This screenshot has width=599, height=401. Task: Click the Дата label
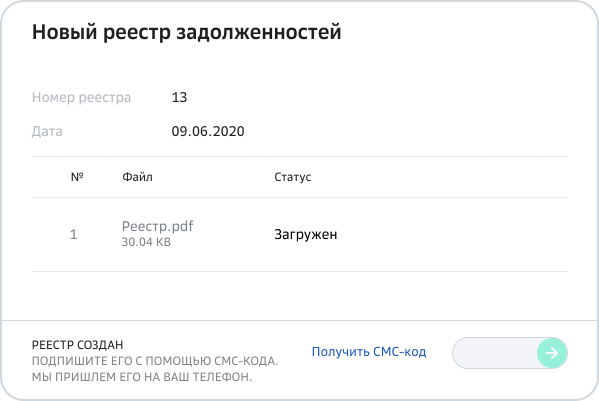pos(47,131)
